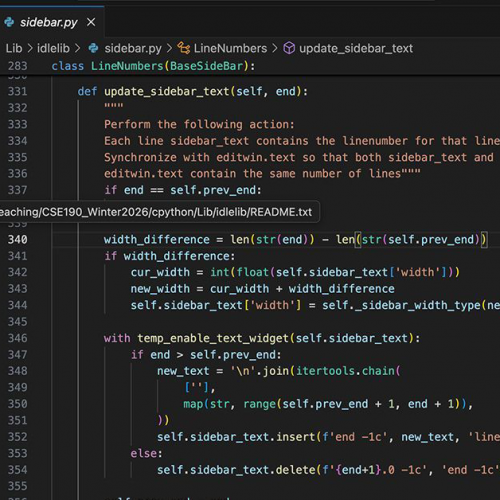Image resolution: width=500 pixels, height=500 pixels.
Task: Click 'if end > self.prev_end:' on line 347
Action: coord(206,355)
